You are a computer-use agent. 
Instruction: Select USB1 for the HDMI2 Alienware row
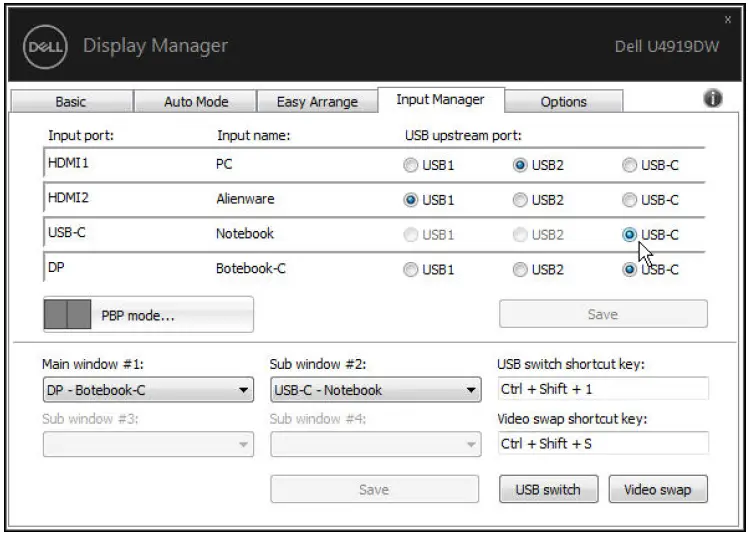[x=410, y=200]
